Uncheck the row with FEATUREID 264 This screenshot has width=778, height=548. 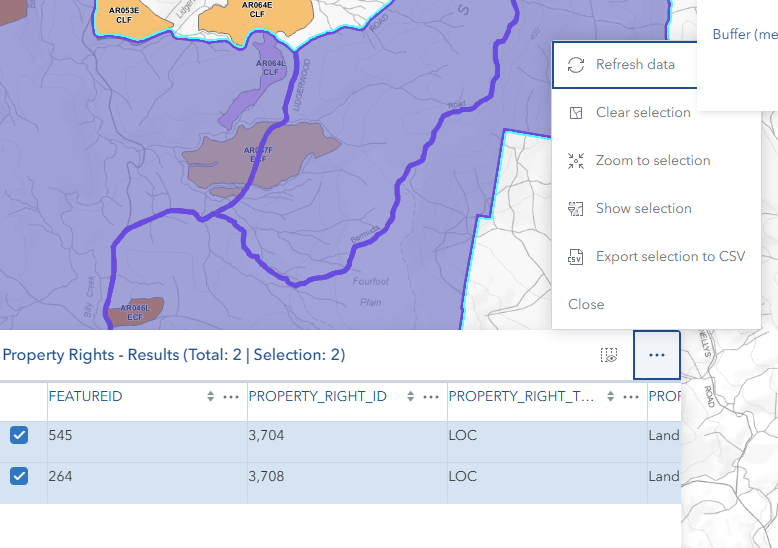click(x=19, y=476)
